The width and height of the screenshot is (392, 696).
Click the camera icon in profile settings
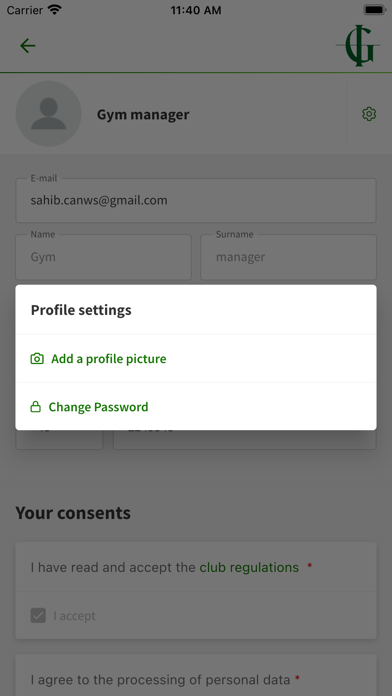tap(37, 359)
